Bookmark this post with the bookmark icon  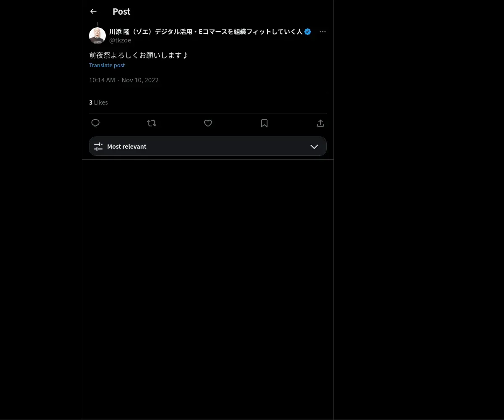(264, 123)
